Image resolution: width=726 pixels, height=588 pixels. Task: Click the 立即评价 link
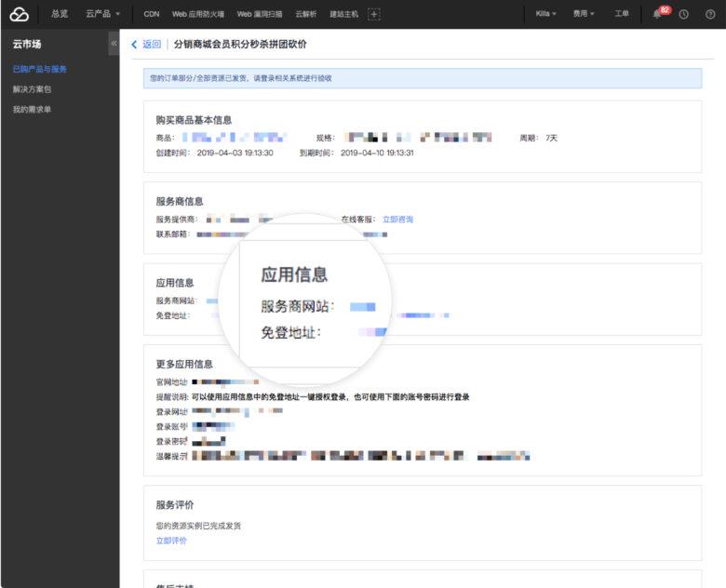(171, 541)
